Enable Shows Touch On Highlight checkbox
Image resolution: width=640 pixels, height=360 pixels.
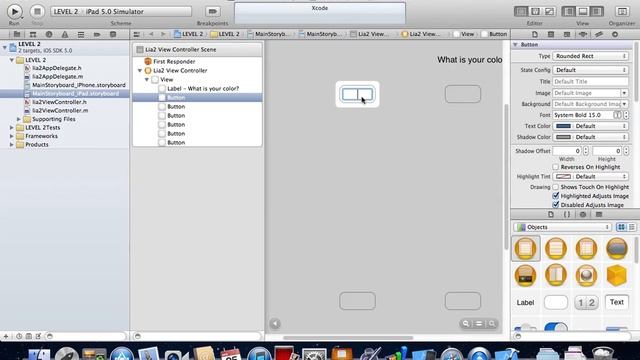(556, 187)
